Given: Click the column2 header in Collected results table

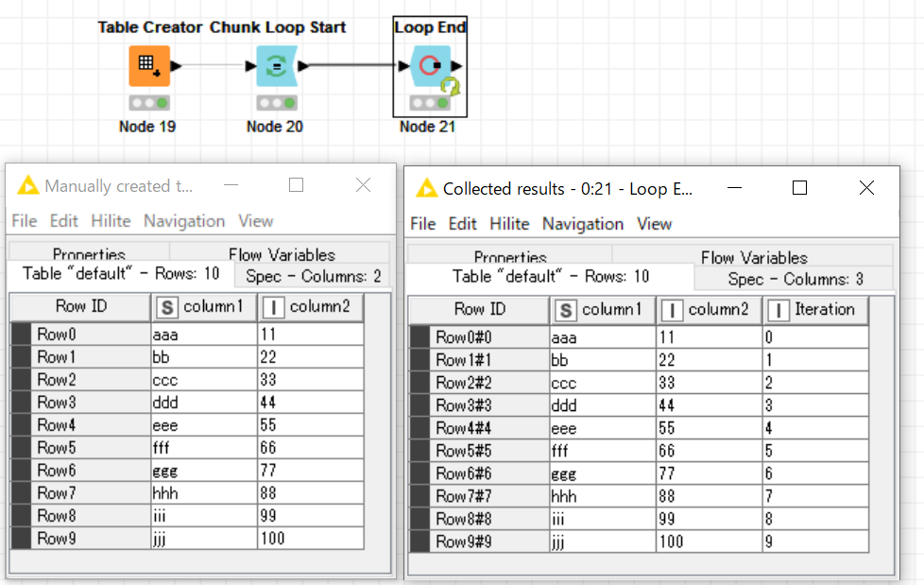Looking at the screenshot, I should click(709, 309).
